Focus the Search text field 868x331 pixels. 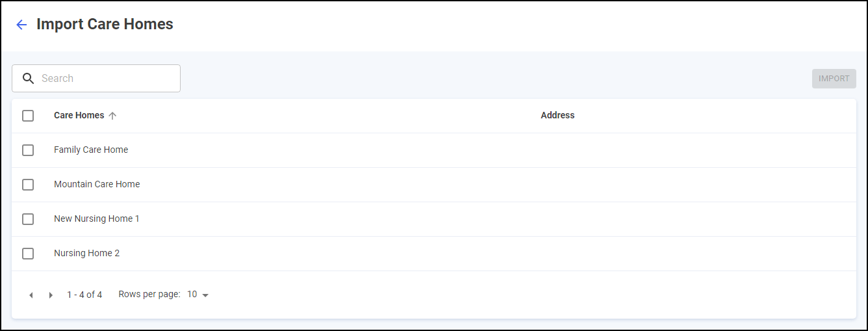(x=107, y=79)
